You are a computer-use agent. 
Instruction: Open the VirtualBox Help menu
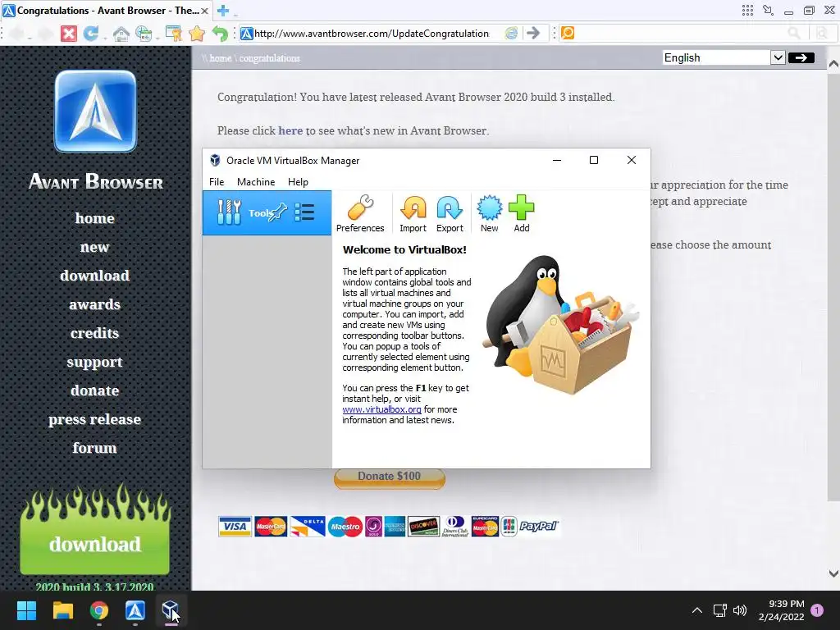pos(298,181)
